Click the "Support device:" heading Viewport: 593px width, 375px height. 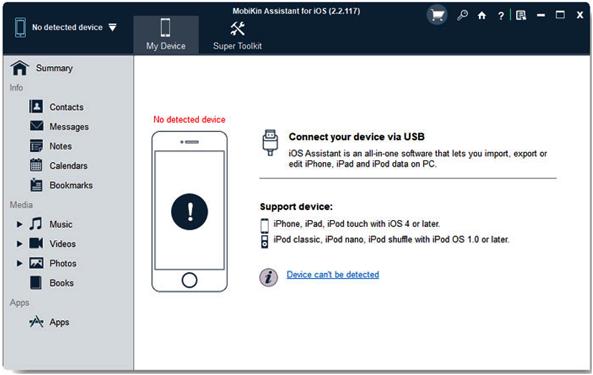[296, 207]
